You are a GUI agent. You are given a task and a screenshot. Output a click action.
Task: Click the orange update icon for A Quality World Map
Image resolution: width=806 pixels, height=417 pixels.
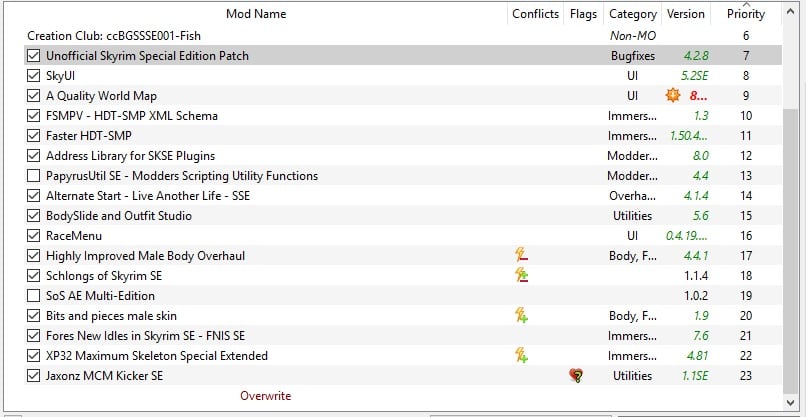[x=673, y=95]
